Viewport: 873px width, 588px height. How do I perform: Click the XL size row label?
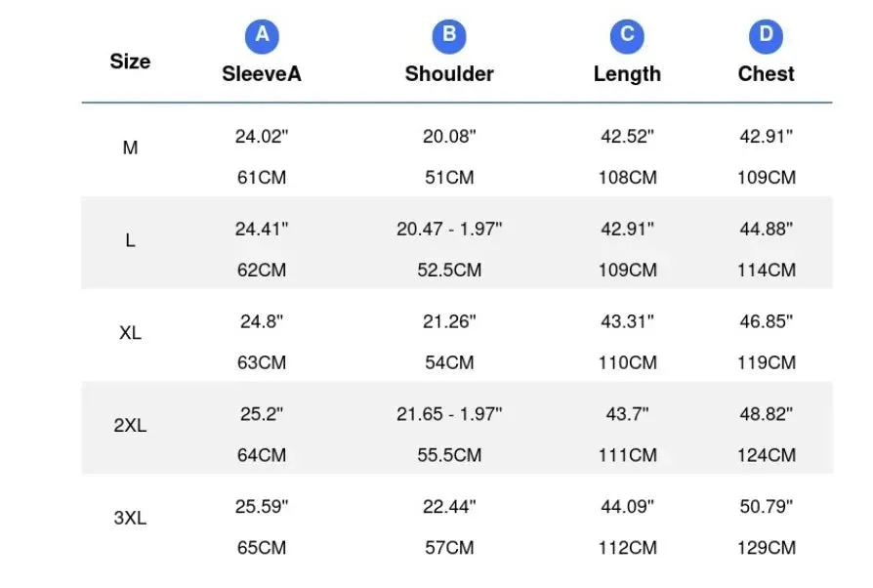pyautogui.click(x=130, y=333)
